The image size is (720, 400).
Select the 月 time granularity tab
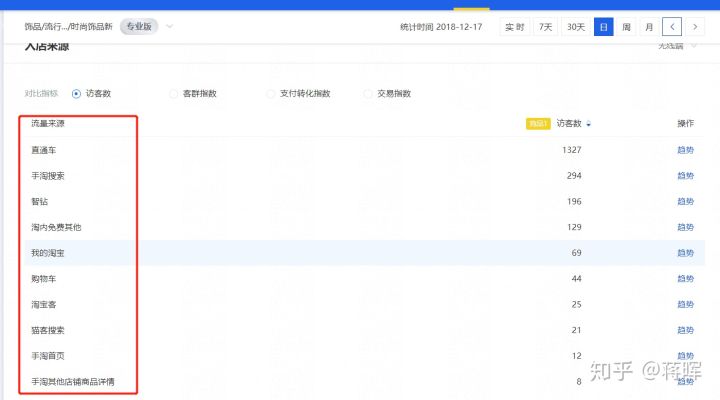[649, 27]
